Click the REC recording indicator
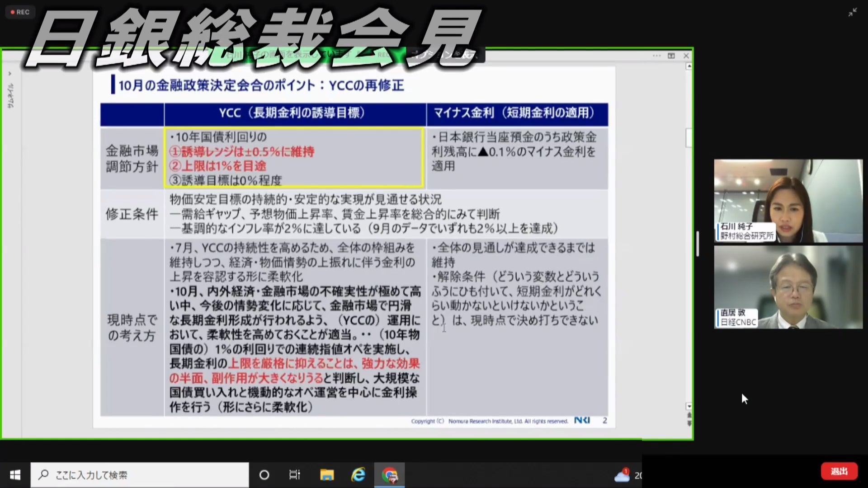This screenshot has width=868, height=488. pos(20,12)
